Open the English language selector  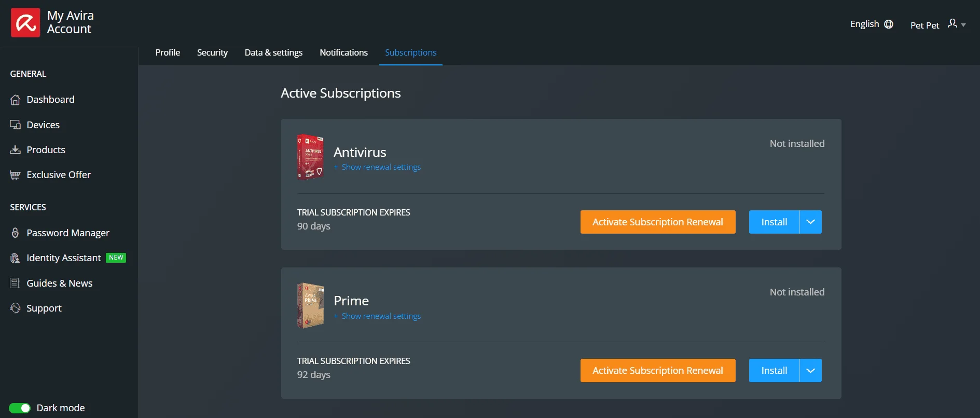point(872,24)
